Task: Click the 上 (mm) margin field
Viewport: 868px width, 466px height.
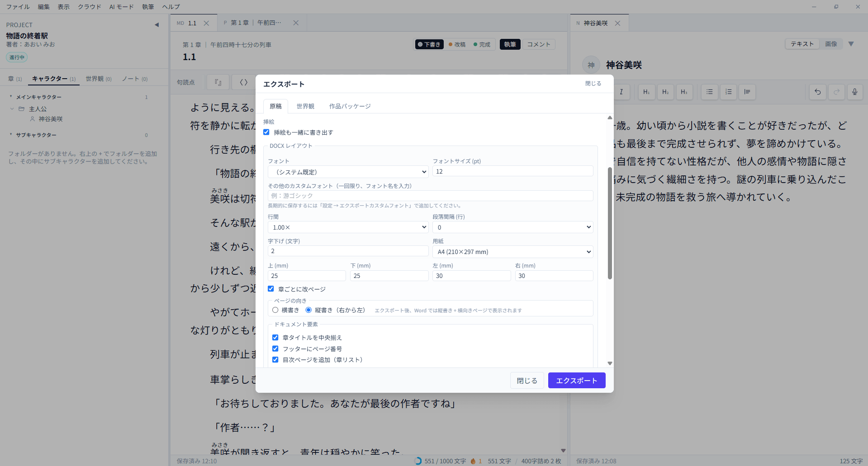Action: [307, 276]
